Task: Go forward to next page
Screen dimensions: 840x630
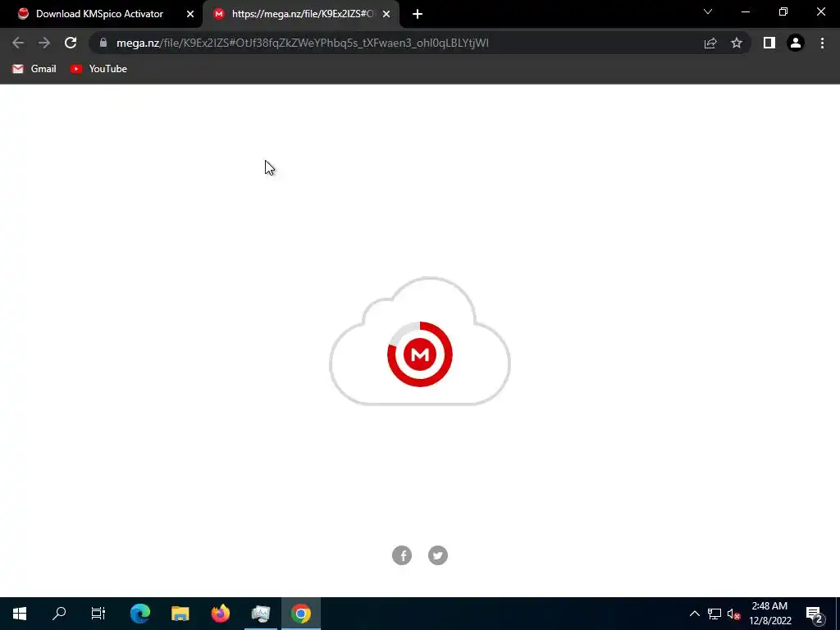Action: click(44, 43)
